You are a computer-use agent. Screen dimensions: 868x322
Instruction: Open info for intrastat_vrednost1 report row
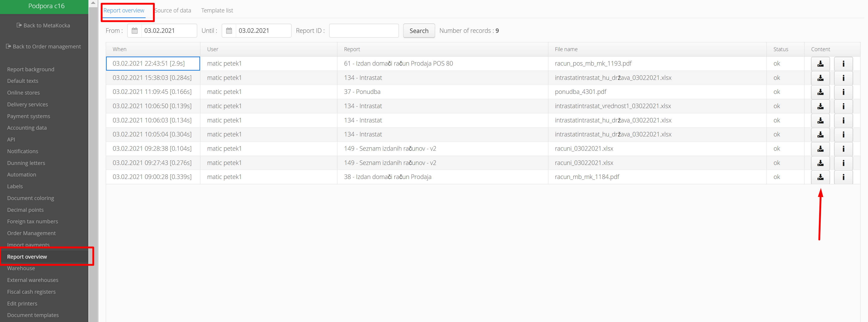pos(843,106)
